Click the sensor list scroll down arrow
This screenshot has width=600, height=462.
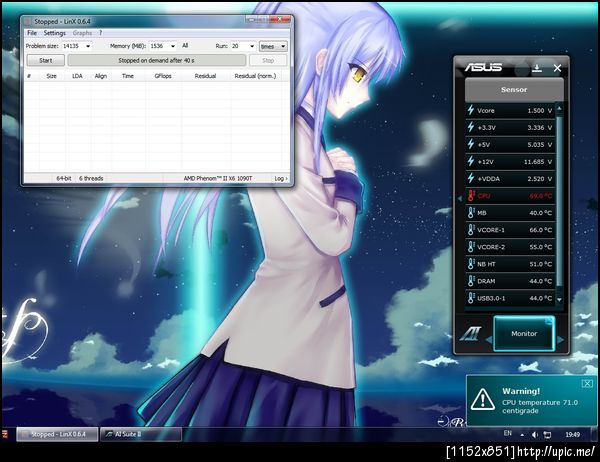point(559,300)
